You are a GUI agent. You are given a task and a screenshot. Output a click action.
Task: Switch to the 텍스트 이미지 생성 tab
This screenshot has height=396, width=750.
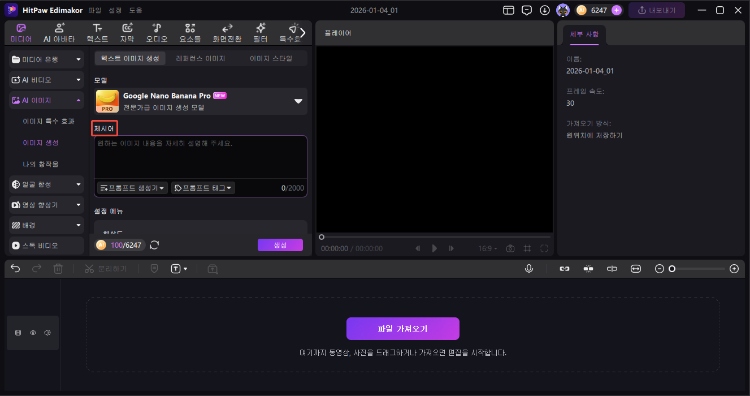coord(130,58)
